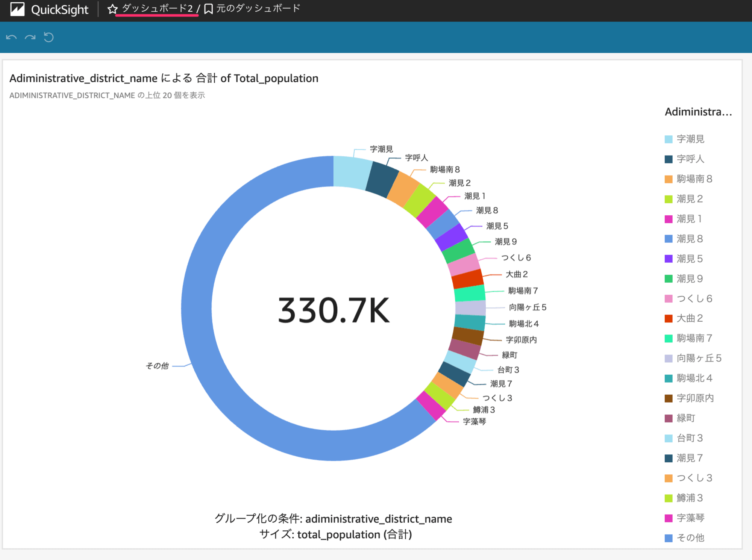Image resolution: width=752 pixels, height=560 pixels.
Task: Click the legend title Adiministra…
Action: (x=698, y=112)
